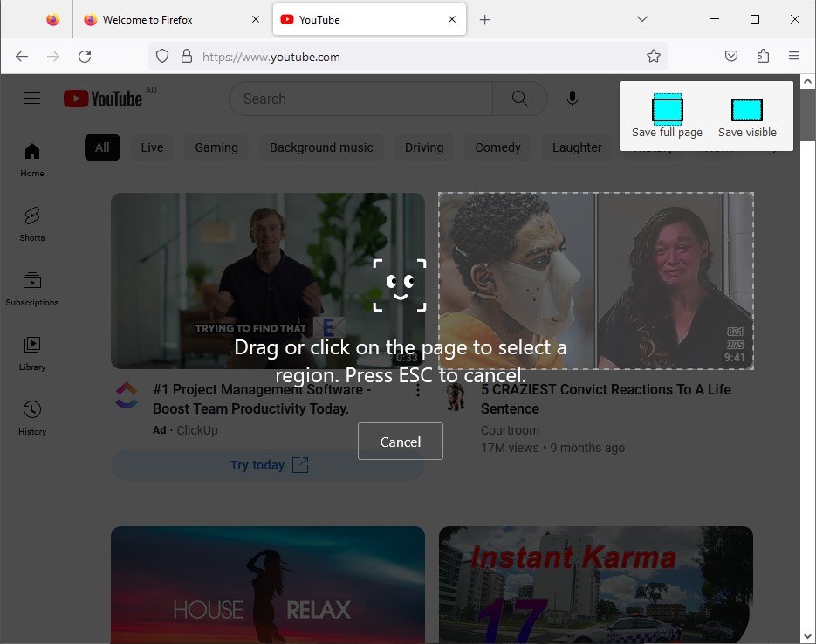Show site security padlock info
The width and height of the screenshot is (816, 644).
click(x=187, y=56)
